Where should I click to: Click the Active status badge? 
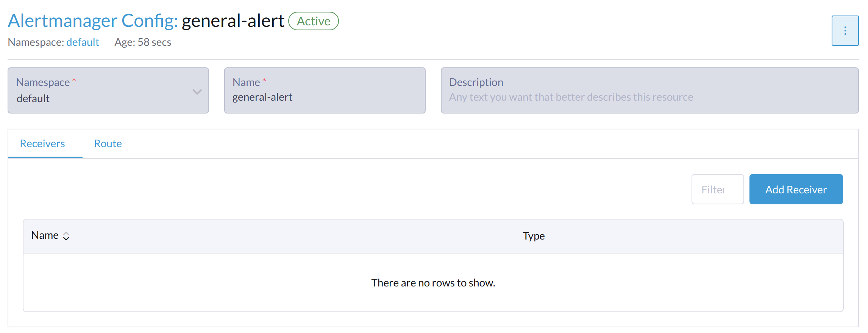[x=314, y=21]
